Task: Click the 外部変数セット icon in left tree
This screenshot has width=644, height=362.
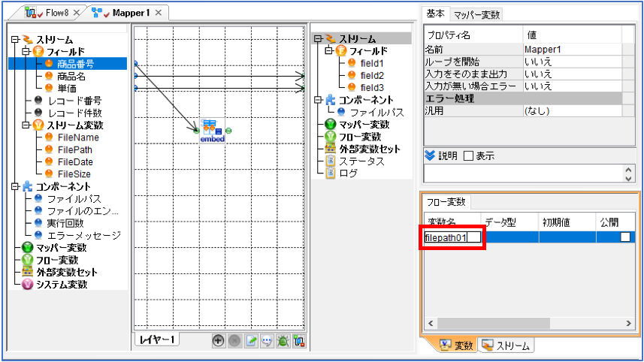Action: [x=27, y=272]
